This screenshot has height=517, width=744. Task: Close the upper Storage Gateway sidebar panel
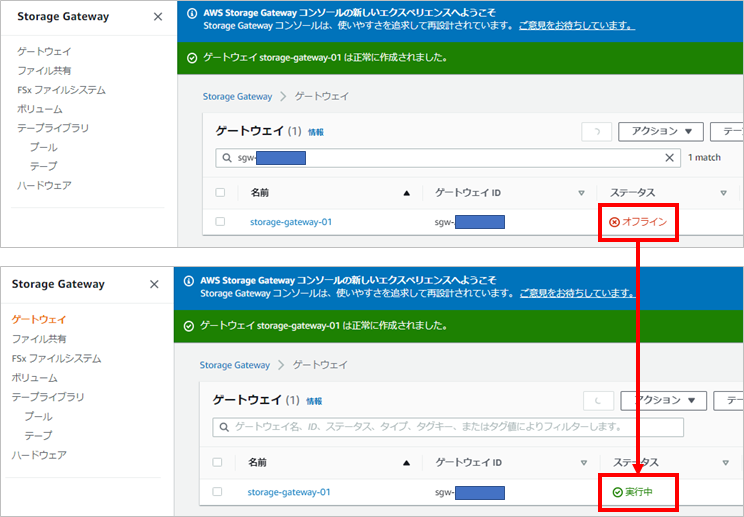tap(158, 17)
